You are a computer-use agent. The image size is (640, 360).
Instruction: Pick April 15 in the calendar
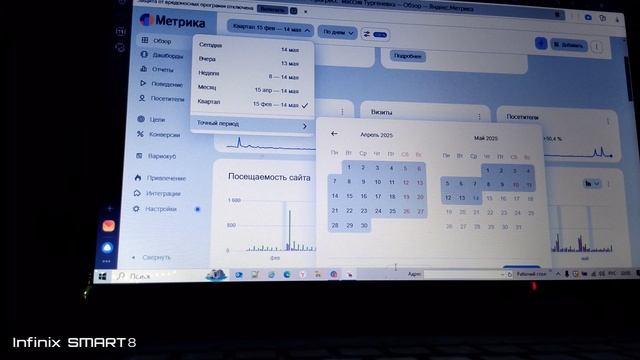[x=349, y=196]
